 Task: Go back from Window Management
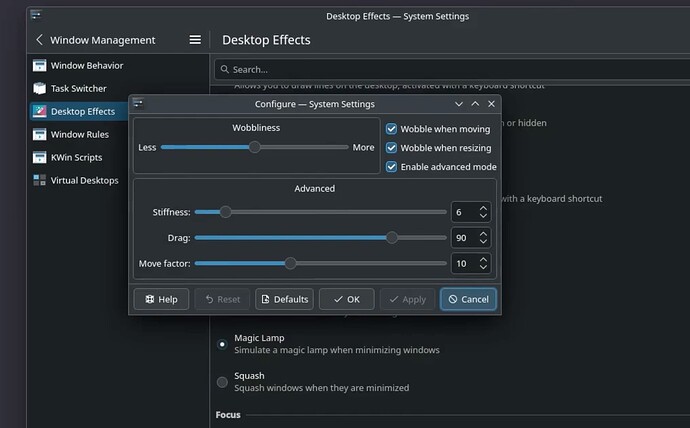39,40
